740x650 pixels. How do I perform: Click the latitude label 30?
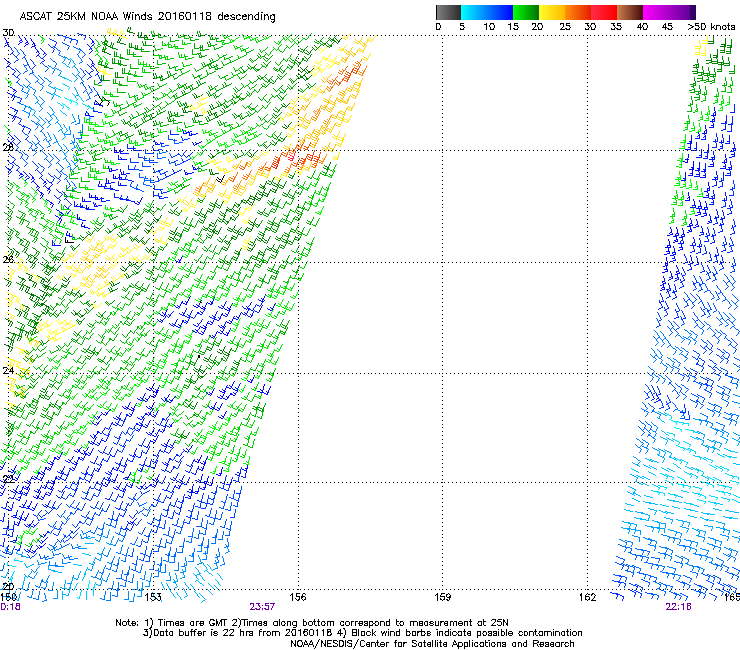(8, 33)
